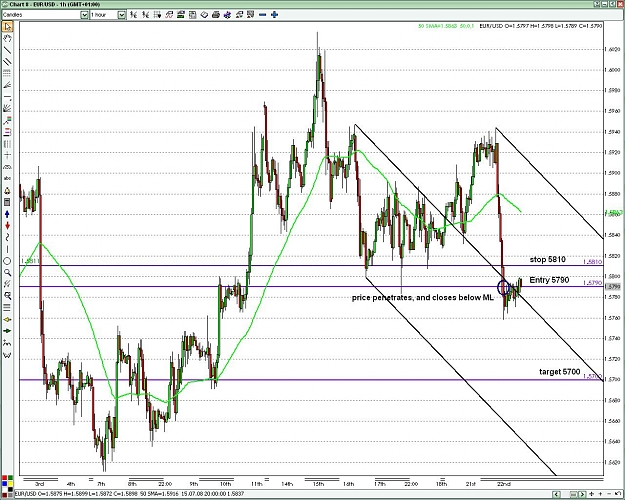Viewport: 625px width, 500px height.
Task: Click the 22nd date label on time axis
Action: pyautogui.click(x=504, y=484)
